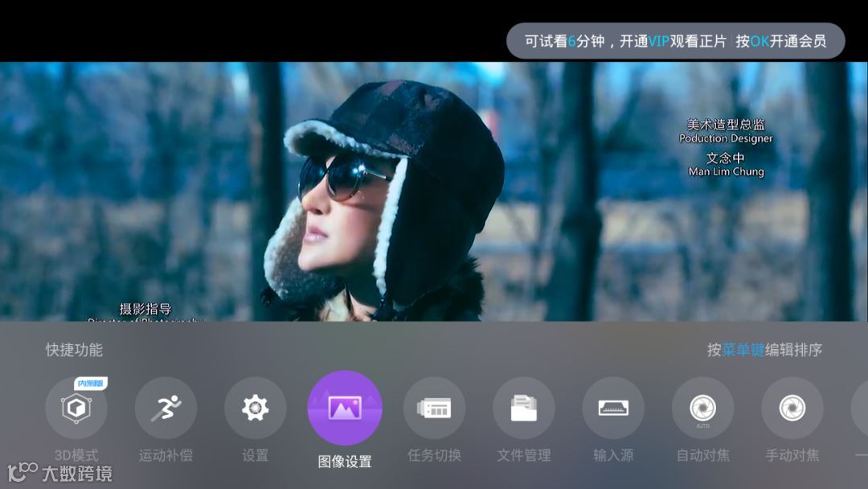
Task: Click the Man Lim Chung credit name
Action: [726, 171]
